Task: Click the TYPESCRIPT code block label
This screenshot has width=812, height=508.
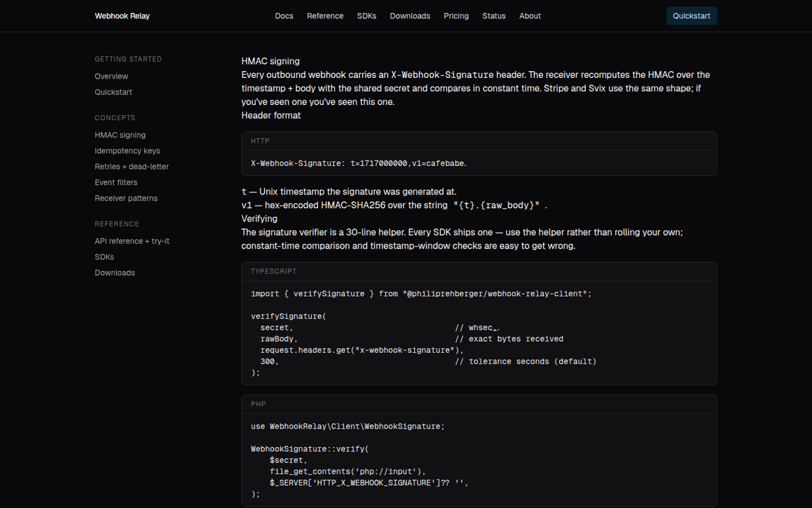Action: point(274,272)
